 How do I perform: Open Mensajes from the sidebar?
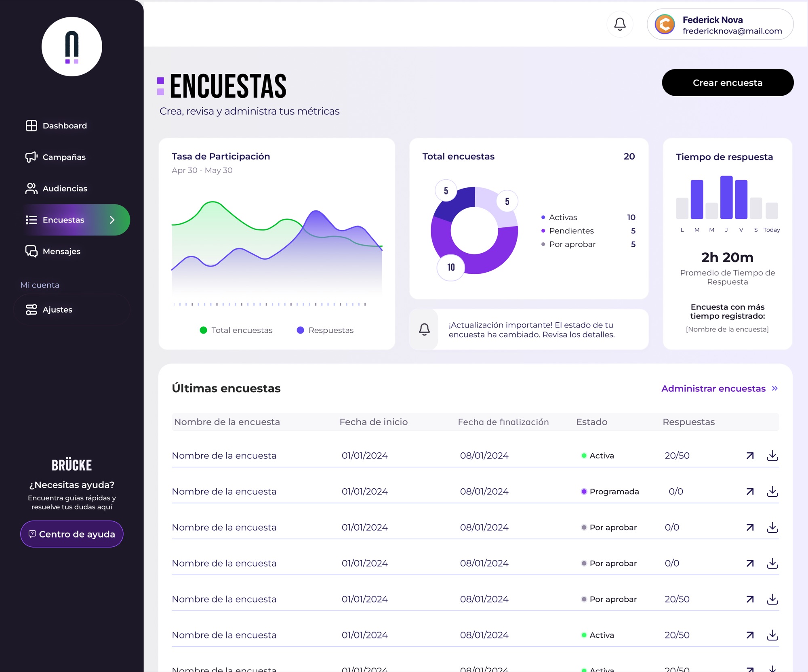53,251
